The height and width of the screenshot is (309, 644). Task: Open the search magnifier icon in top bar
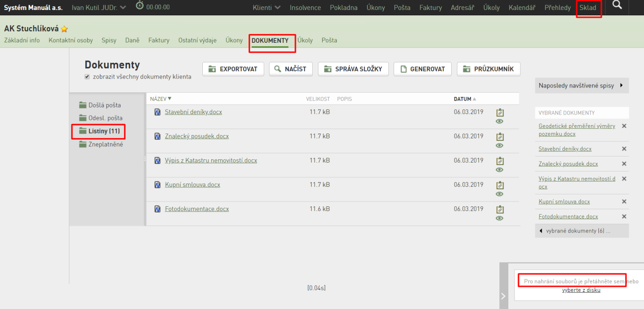coord(617,5)
